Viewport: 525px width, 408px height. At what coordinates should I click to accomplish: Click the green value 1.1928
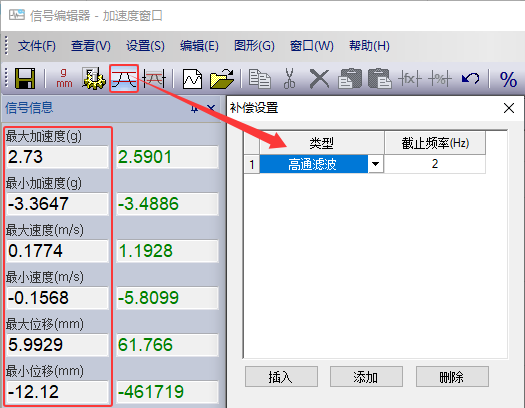(x=167, y=250)
